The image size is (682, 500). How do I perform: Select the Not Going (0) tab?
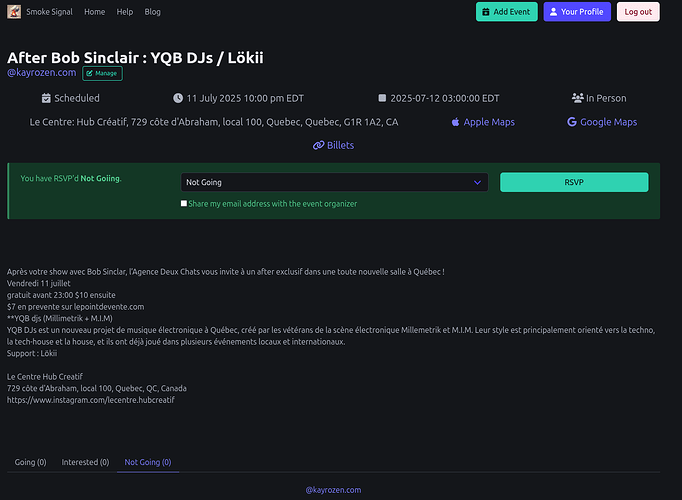point(148,462)
